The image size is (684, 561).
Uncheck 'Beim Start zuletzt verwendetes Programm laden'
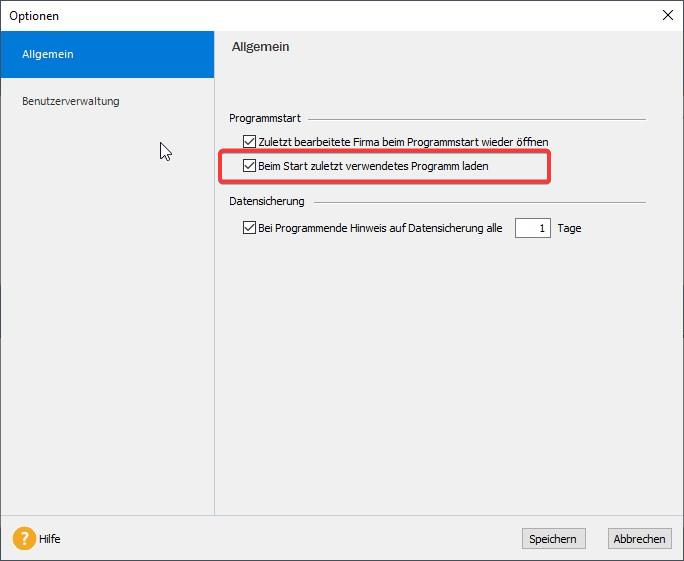[x=250, y=166]
